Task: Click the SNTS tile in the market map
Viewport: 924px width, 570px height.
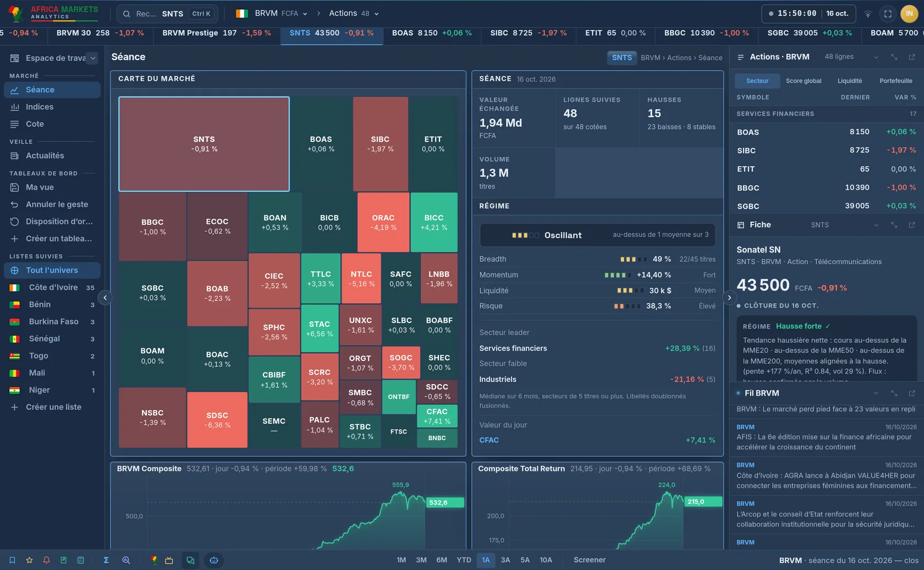Action: [204, 144]
